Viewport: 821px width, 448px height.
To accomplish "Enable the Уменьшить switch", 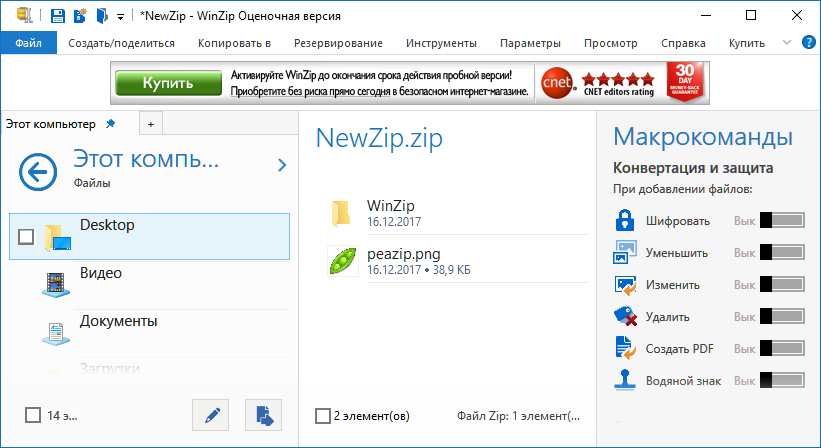I will [782, 252].
